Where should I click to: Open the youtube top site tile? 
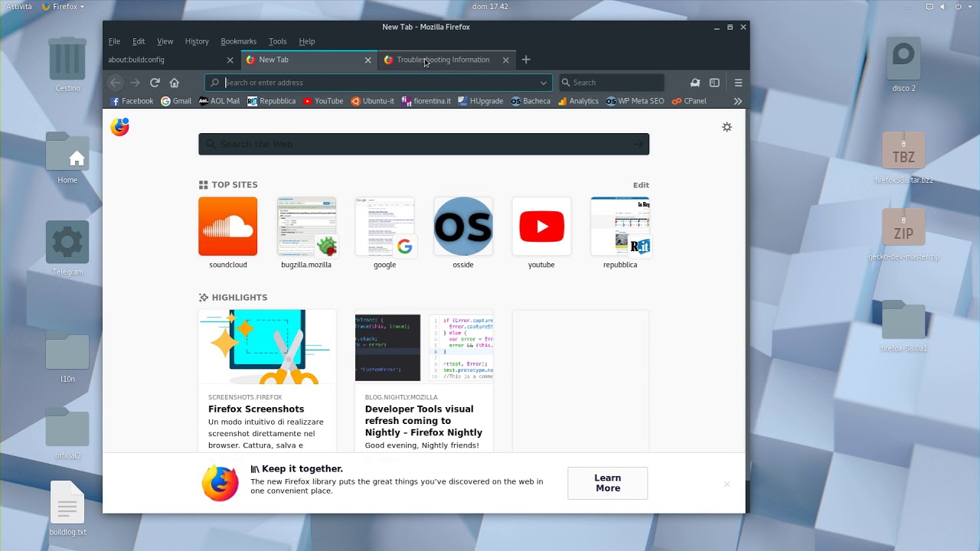click(541, 233)
